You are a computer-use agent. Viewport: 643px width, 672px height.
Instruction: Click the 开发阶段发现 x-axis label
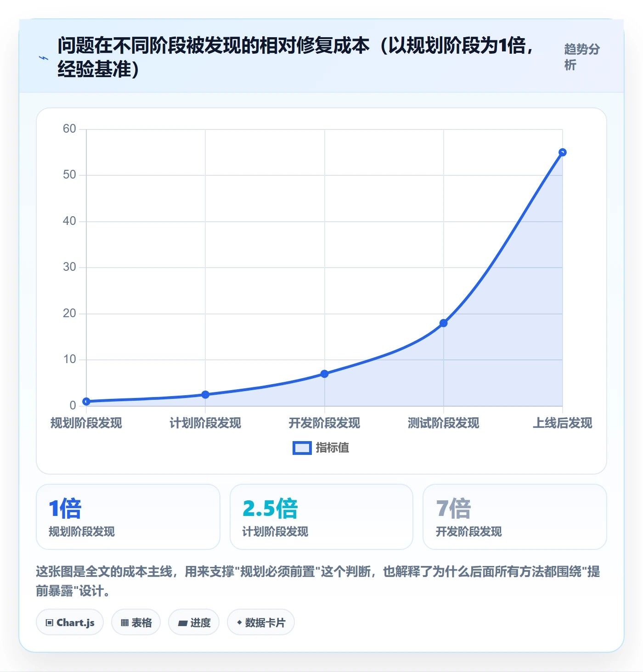[x=324, y=423]
